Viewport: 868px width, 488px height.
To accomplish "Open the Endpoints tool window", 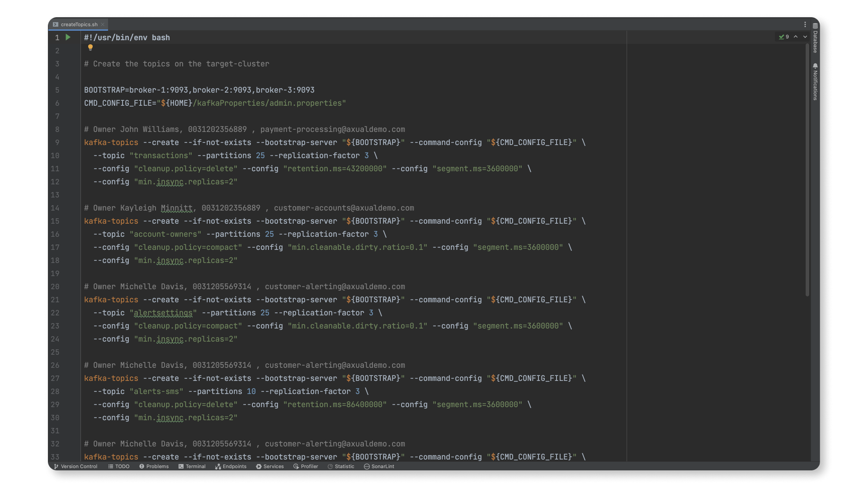I will (x=231, y=466).
